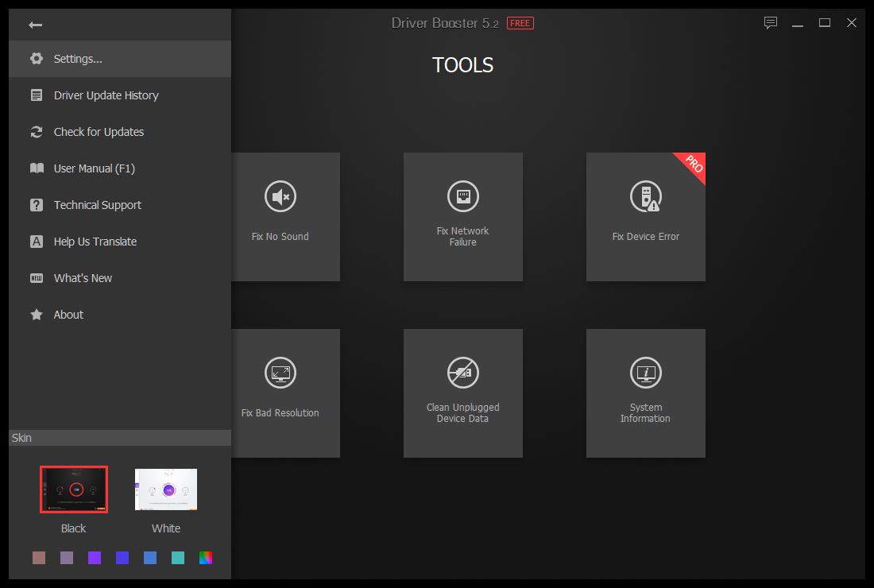
Task: Select Check for Updates menu entry
Action: pyautogui.click(x=99, y=132)
